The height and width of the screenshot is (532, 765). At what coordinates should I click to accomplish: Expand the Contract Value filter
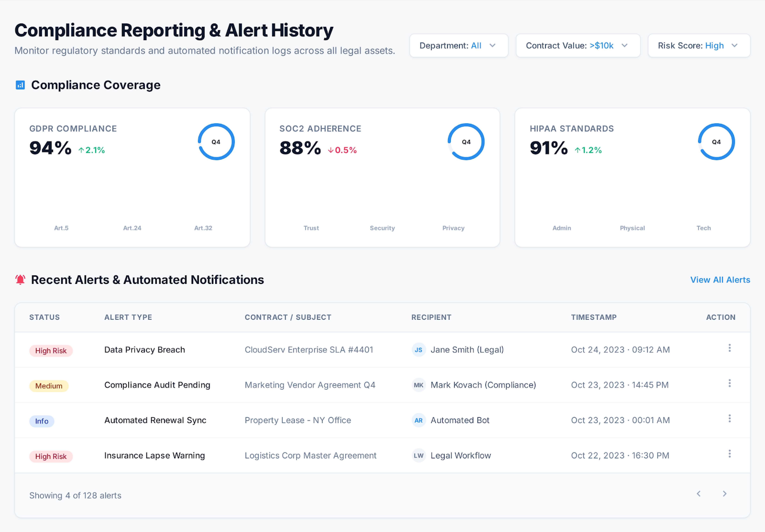pos(578,46)
